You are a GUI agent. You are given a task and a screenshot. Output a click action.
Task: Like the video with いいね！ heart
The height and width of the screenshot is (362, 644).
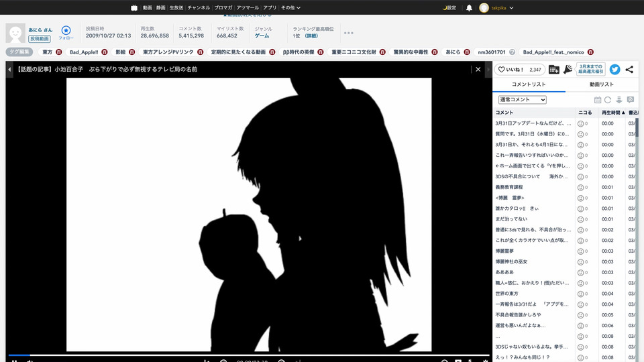tap(519, 70)
